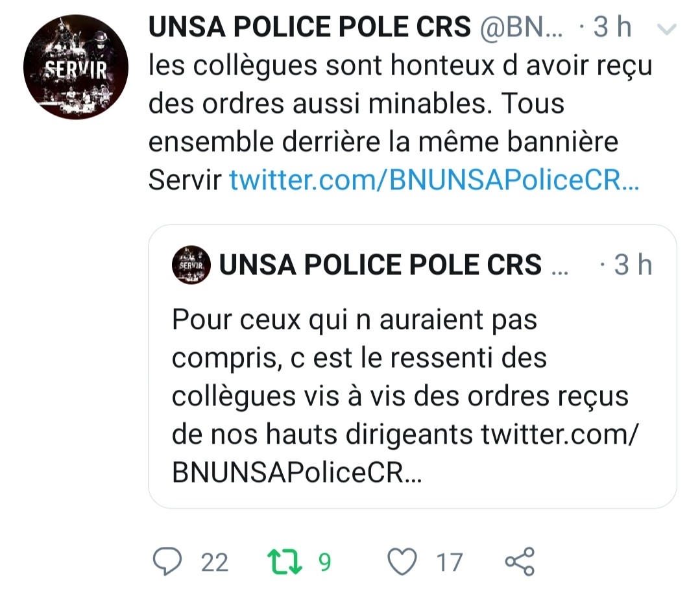Click the like count 17
700x600 pixels.
click(x=449, y=562)
